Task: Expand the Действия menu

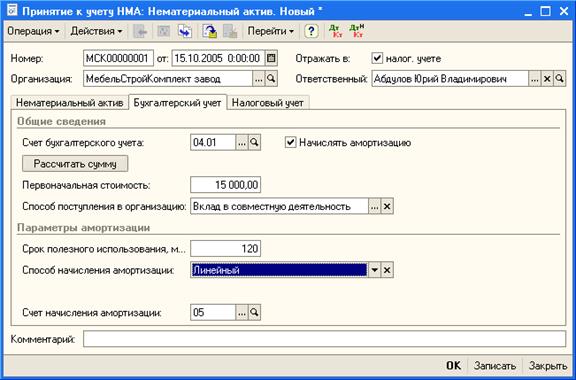Action: (96, 31)
